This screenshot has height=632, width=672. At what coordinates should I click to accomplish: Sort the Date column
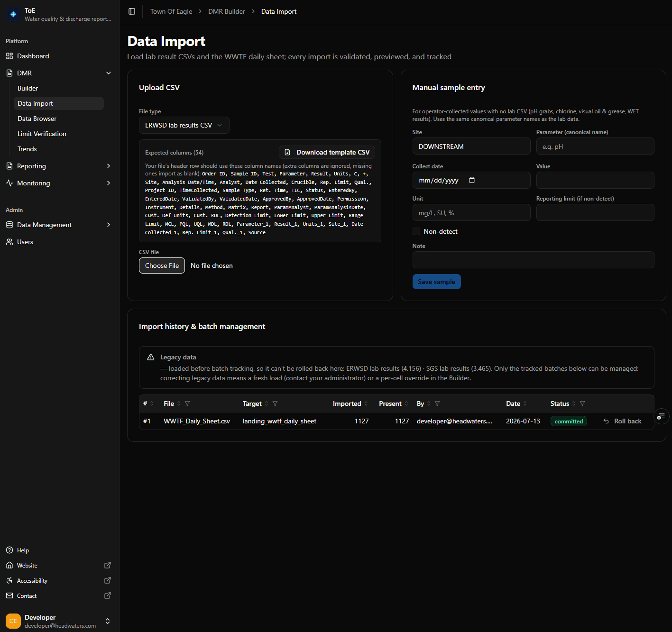coord(525,403)
